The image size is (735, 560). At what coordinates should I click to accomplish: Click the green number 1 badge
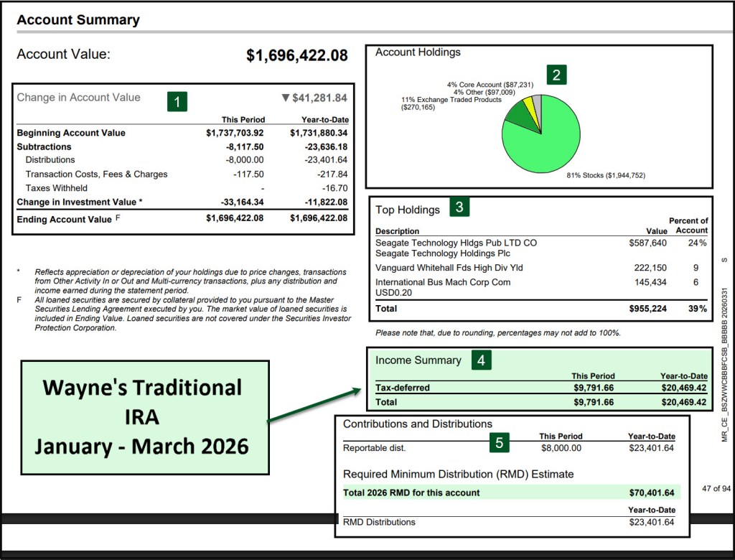(x=177, y=102)
